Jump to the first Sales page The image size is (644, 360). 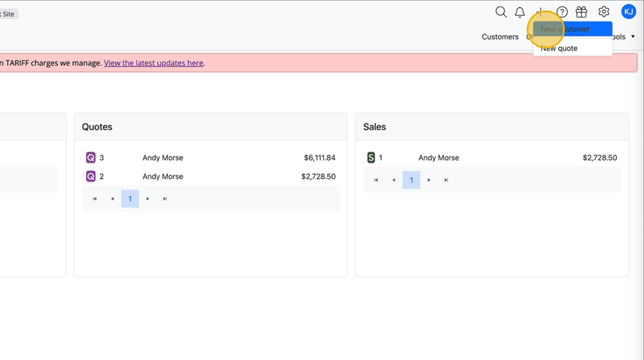pyautogui.click(x=376, y=180)
